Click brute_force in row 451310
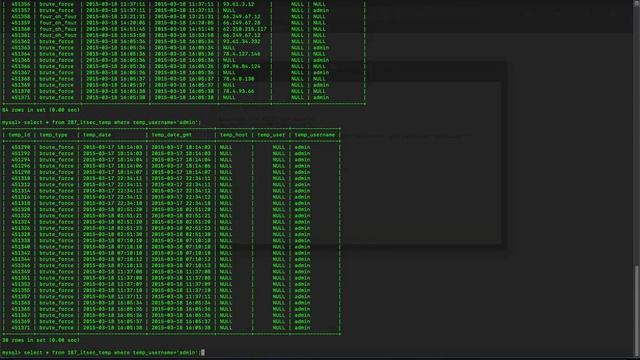Viewport: 640px width, 360px height. [x=56, y=178]
